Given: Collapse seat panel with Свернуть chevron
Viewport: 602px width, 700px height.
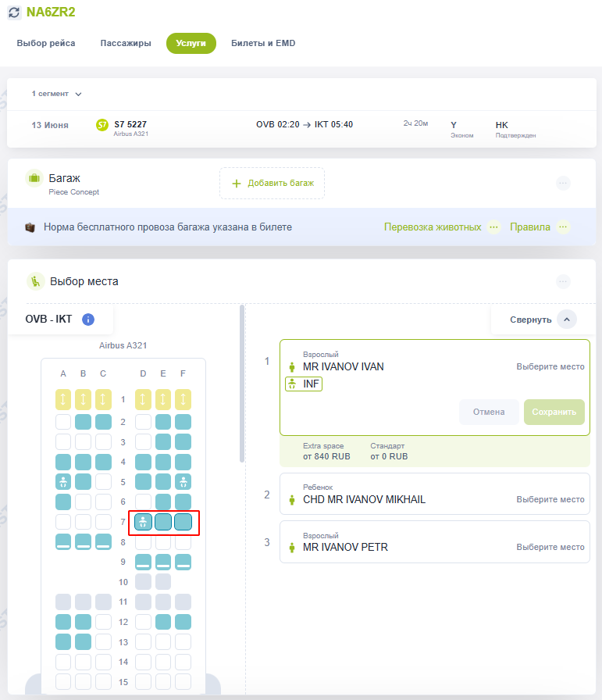Looking at the screenshot, I should (567, 320).
